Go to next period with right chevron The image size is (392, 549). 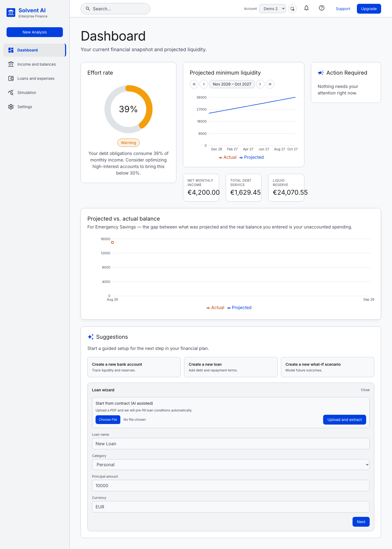pos(260,84)
